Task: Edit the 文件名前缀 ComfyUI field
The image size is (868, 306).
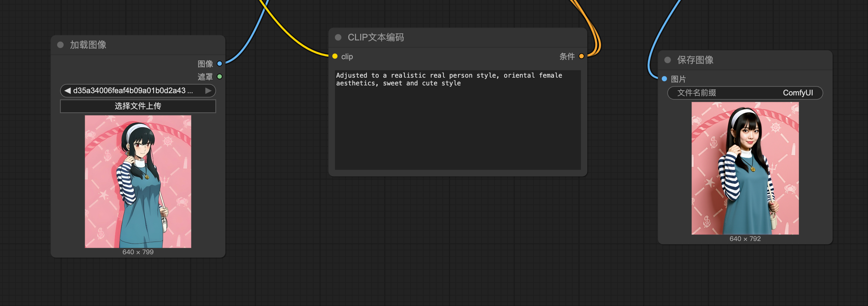Action: pyautogui.click(x=745, y=93)
